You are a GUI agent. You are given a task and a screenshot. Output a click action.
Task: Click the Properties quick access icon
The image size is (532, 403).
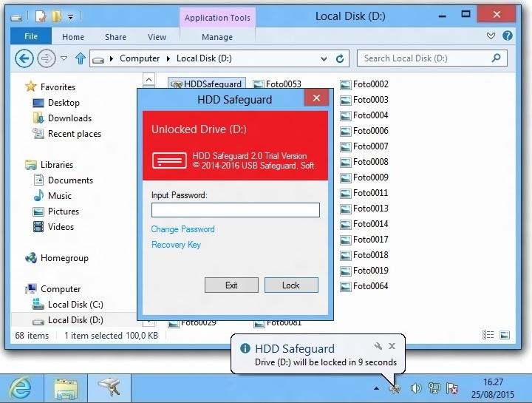(x=41, y=16)
